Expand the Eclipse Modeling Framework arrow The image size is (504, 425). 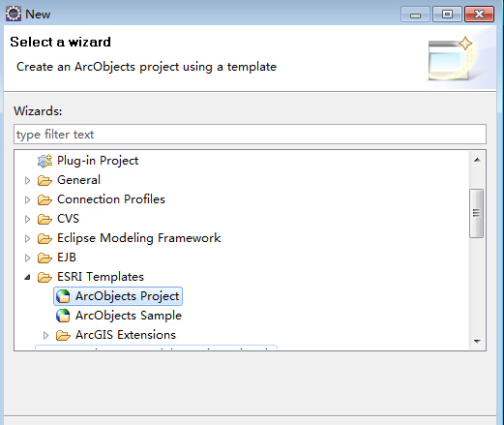[x=27, y=238]
